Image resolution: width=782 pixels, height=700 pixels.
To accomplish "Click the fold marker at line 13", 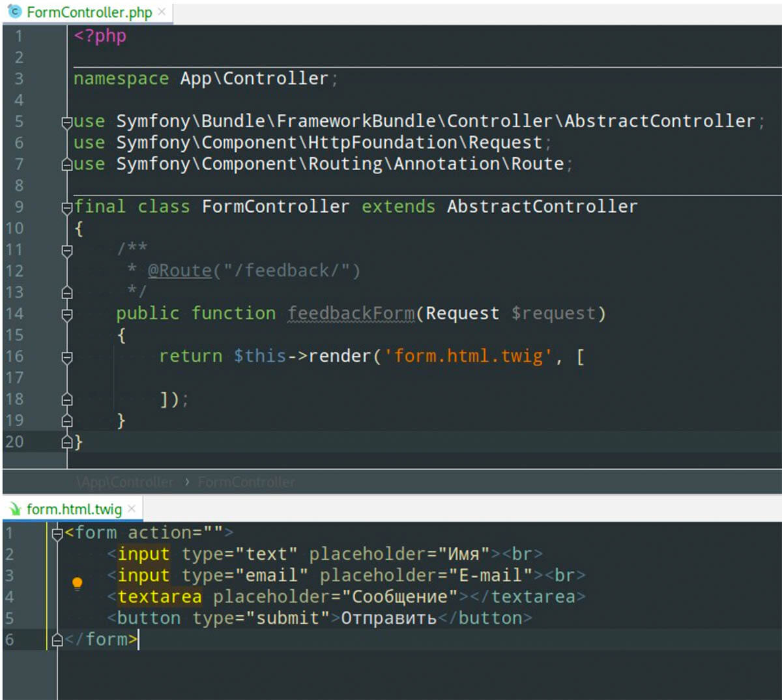I will point(68,292).
